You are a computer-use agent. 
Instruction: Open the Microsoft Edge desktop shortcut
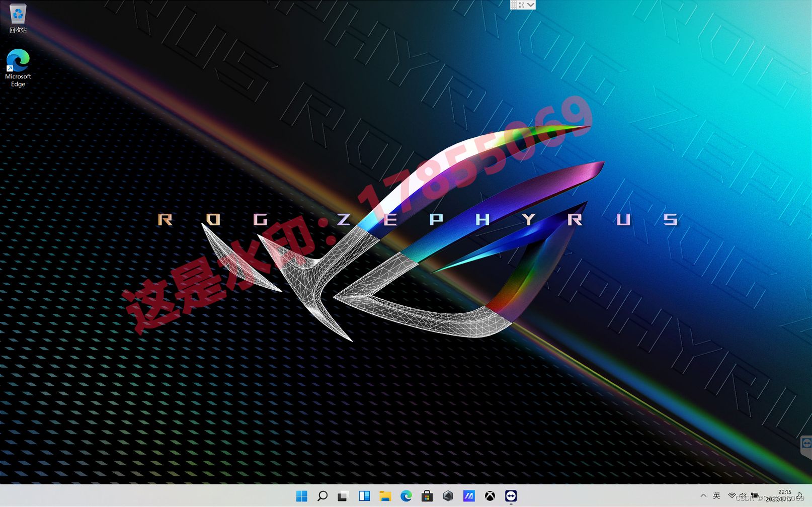tap(18, 60)
